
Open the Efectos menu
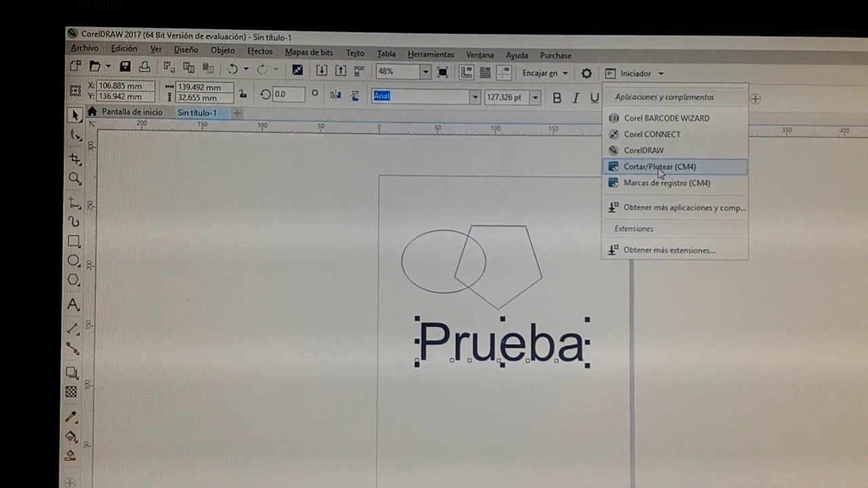(x=260, y=52)
